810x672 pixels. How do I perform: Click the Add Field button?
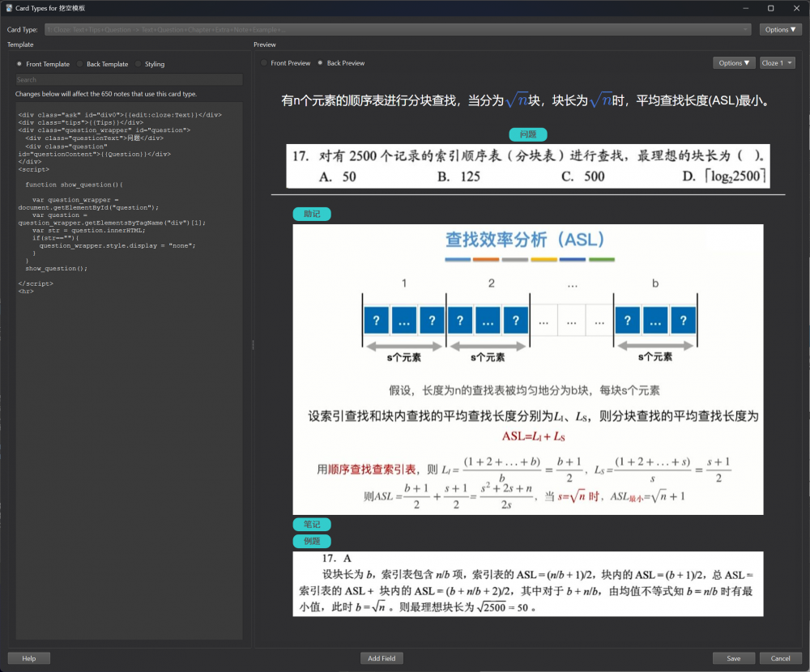pos(382,658)
